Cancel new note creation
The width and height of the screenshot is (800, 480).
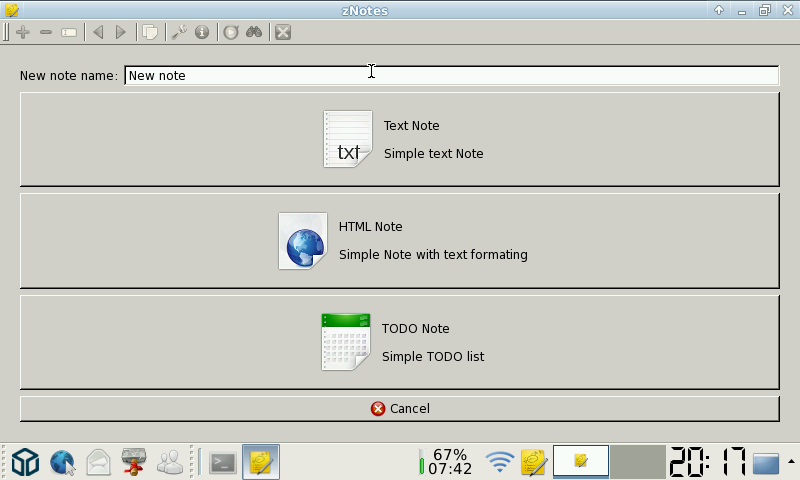coord(399,409)
